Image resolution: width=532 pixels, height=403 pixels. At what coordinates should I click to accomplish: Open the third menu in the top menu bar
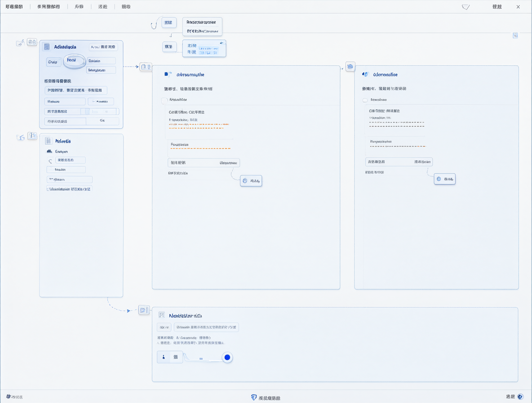tap(79, 7)
